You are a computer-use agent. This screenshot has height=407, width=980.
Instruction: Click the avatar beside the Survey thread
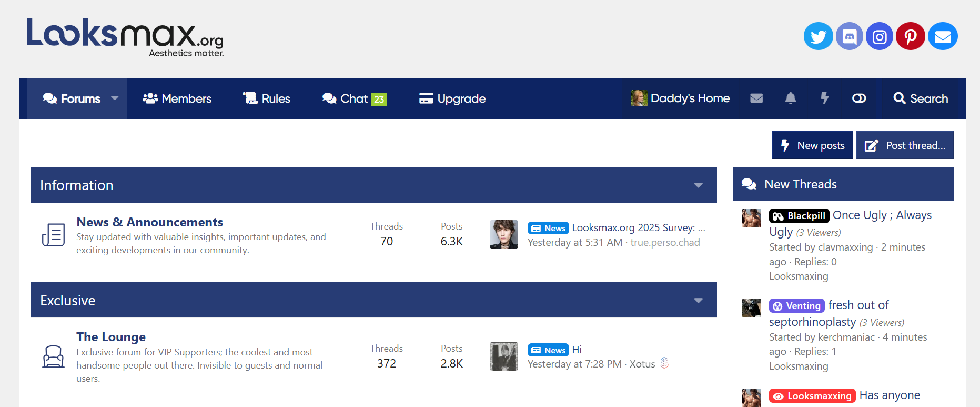(x=504, y=234)
